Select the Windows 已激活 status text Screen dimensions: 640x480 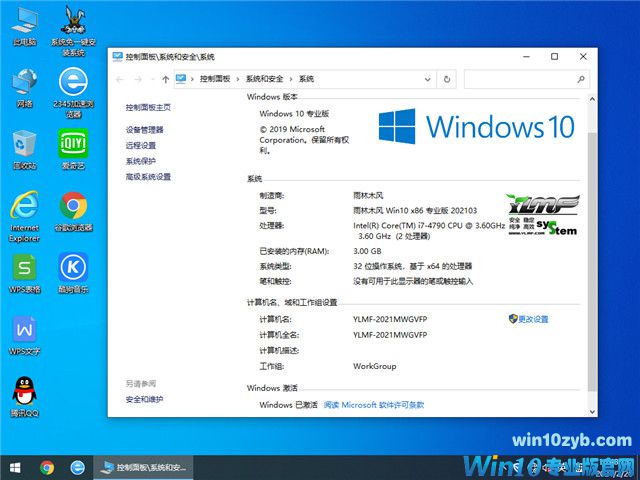click(x=288, y=405)
